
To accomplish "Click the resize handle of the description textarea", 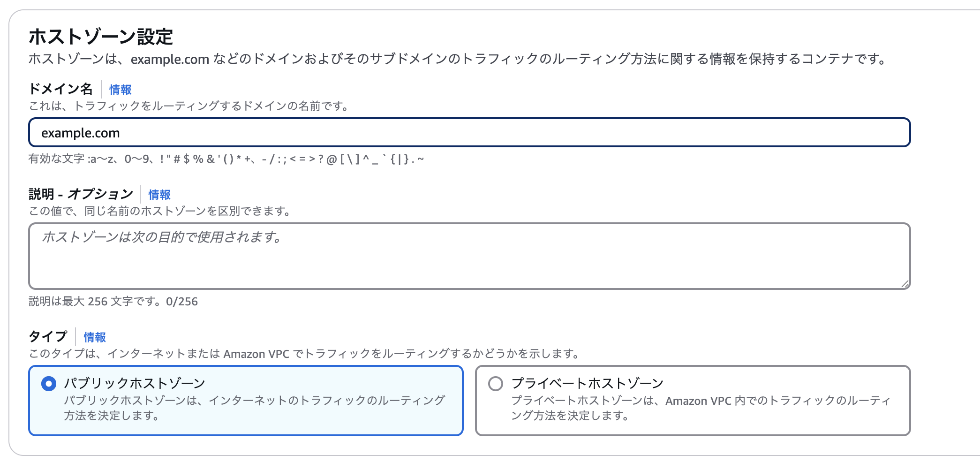I will (x=905, y=283).
